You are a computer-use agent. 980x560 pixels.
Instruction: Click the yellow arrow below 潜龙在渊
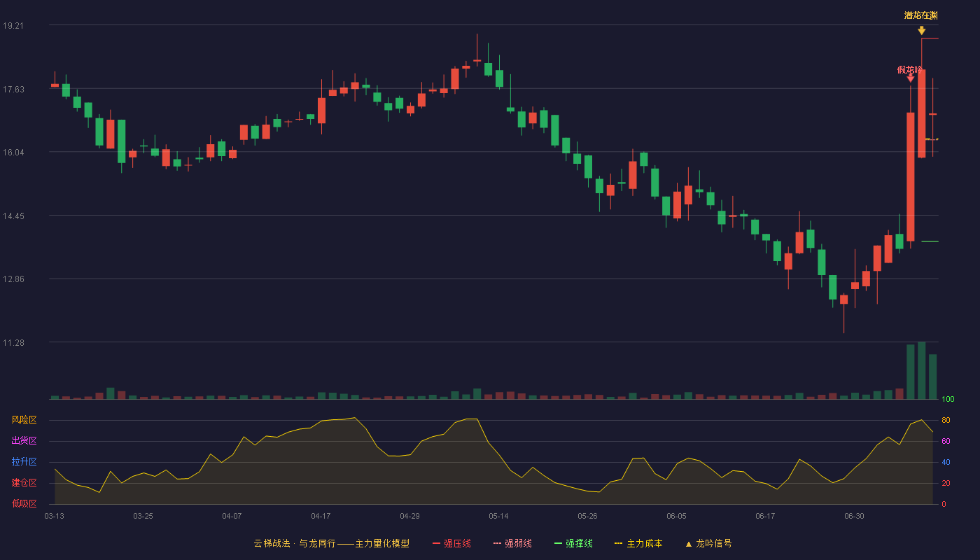coord(921,31)
